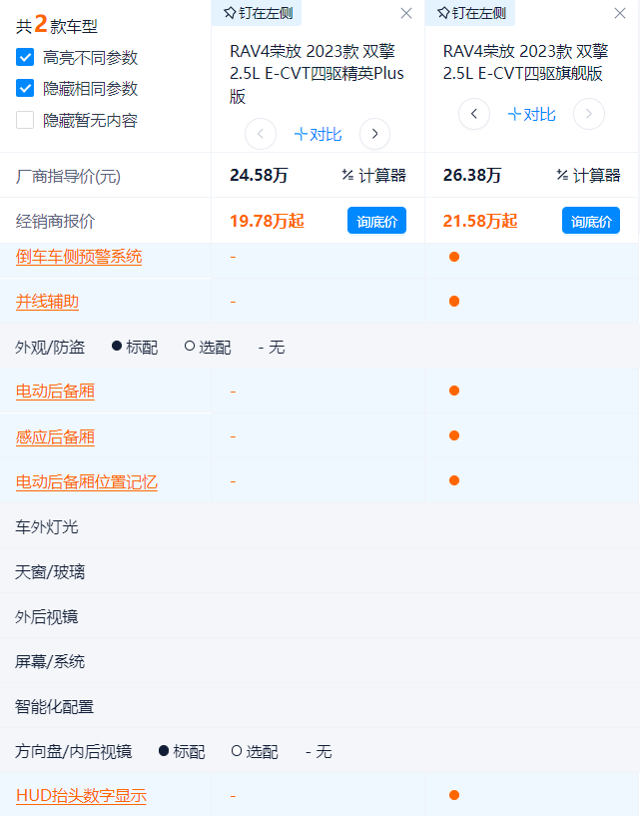Expand the 天窗/玻璃 section
Viewport: 644px width, 816px height.
50,571
